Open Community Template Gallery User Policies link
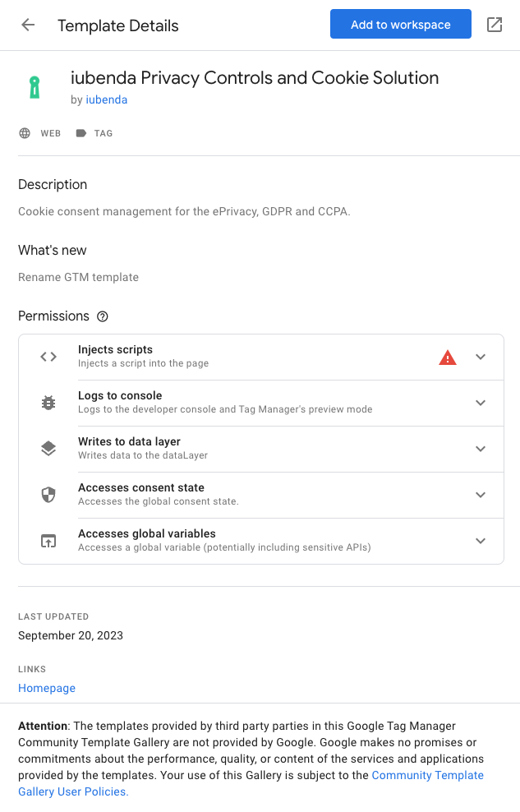The height and width of the screenshot is (812, 520). (x=427, y=776)
